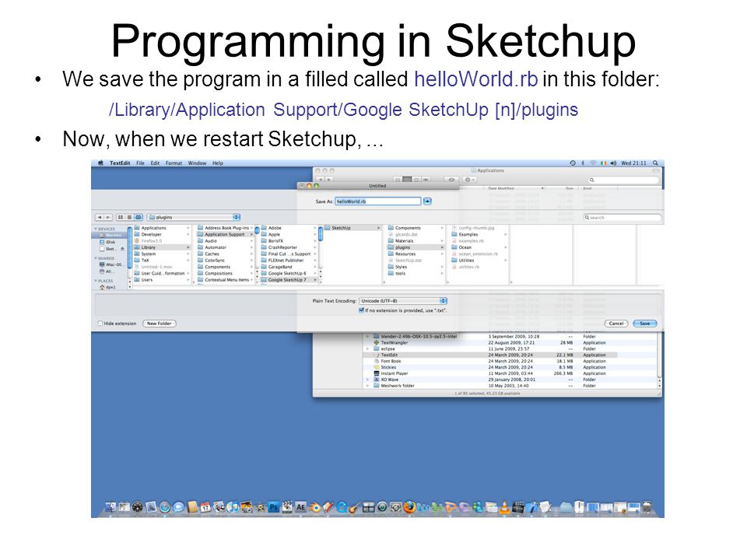This screenshot has width=747, height=560.
Task: Toggle 'If no extension is provided' checkbox
Action: 361,310
